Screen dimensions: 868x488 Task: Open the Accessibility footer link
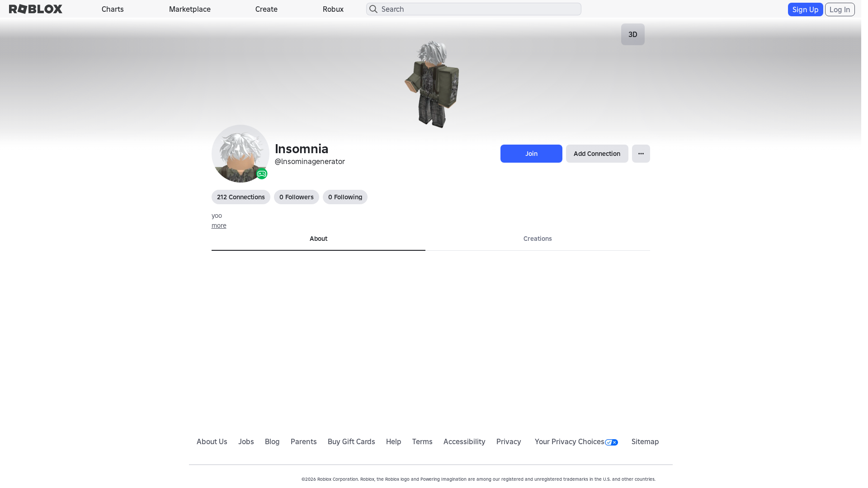click(x=464, y=442)
